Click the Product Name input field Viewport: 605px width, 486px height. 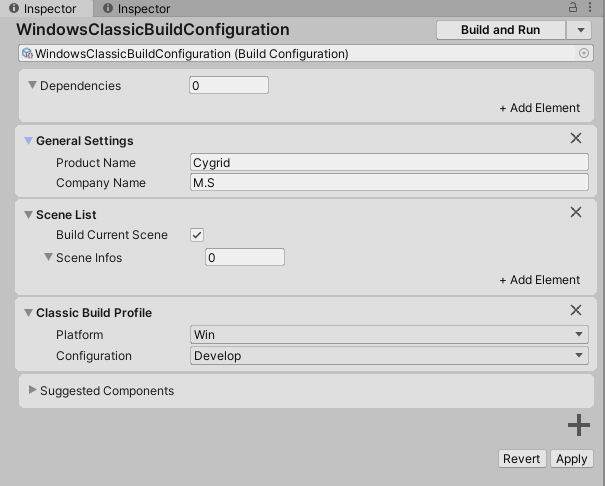389,163
